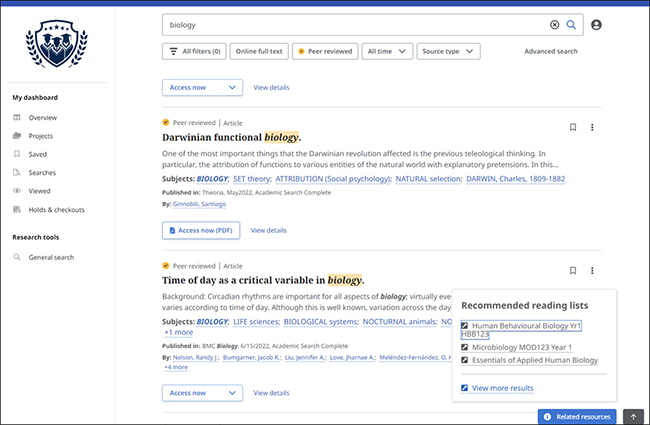Screen dimensions: 650x425
Task: Toggle the Online full text filter
Action: coord(259,51)
